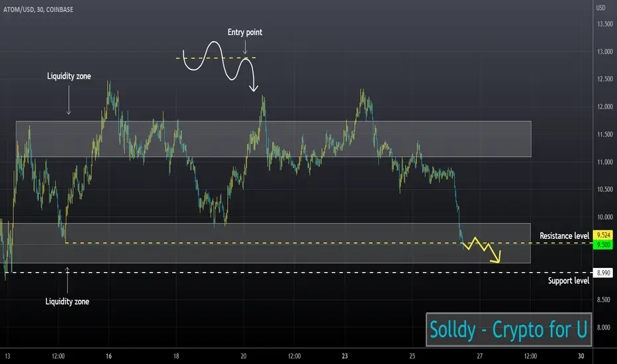Viewport: 617px width, 364px height.
Task: Select the 13.000 price axis label
Action: click(605, 52)
